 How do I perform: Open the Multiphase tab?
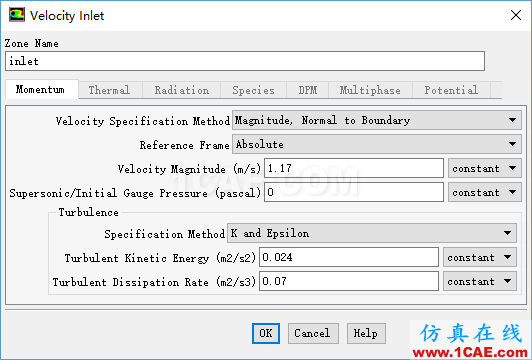pos(370,90)
